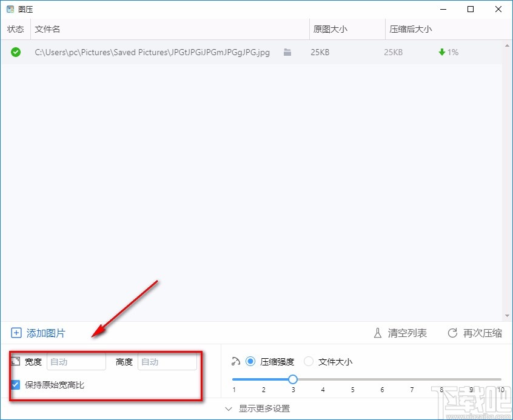This screenshot has height=420, width=513.
Task: Select the 压缩强度 radio button
Action: click(x=250, y=361)
